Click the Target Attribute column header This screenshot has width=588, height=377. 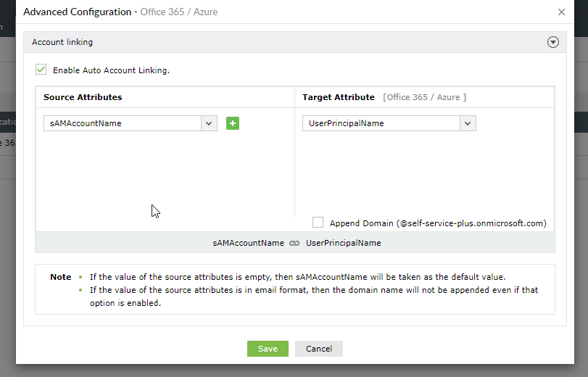[x=339, y=97]
